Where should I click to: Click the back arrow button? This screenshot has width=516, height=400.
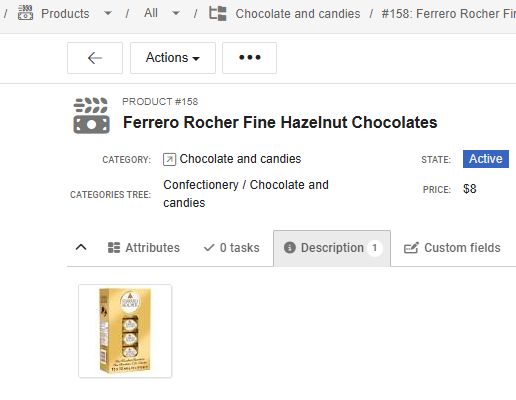click(x=95, y=58)
